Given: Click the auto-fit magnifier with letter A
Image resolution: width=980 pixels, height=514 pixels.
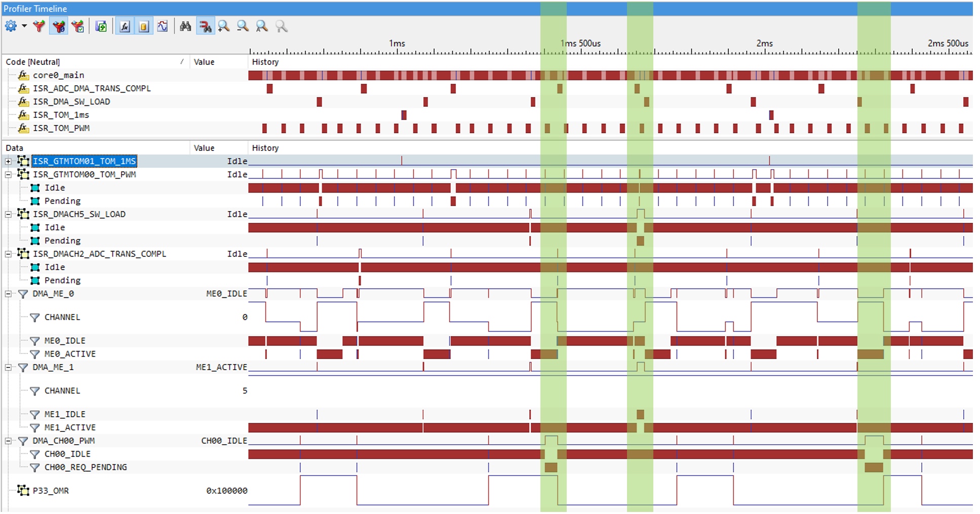Looking at the screenshot, I should point(262,26).
